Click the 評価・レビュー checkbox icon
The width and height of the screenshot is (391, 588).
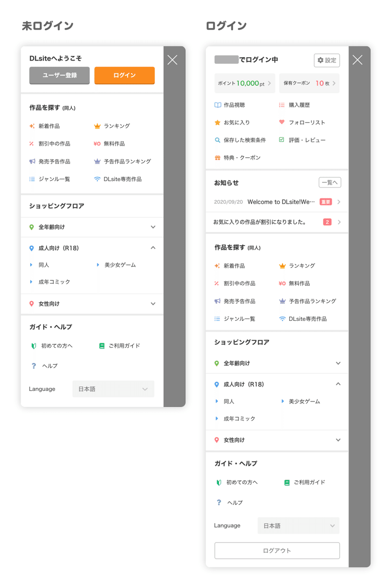point(282,140)
